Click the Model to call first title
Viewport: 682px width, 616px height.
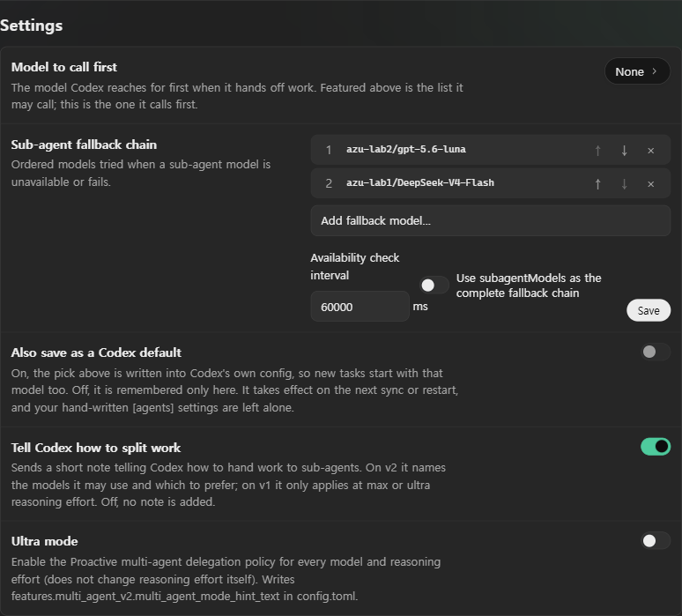[x=64, y=67]
